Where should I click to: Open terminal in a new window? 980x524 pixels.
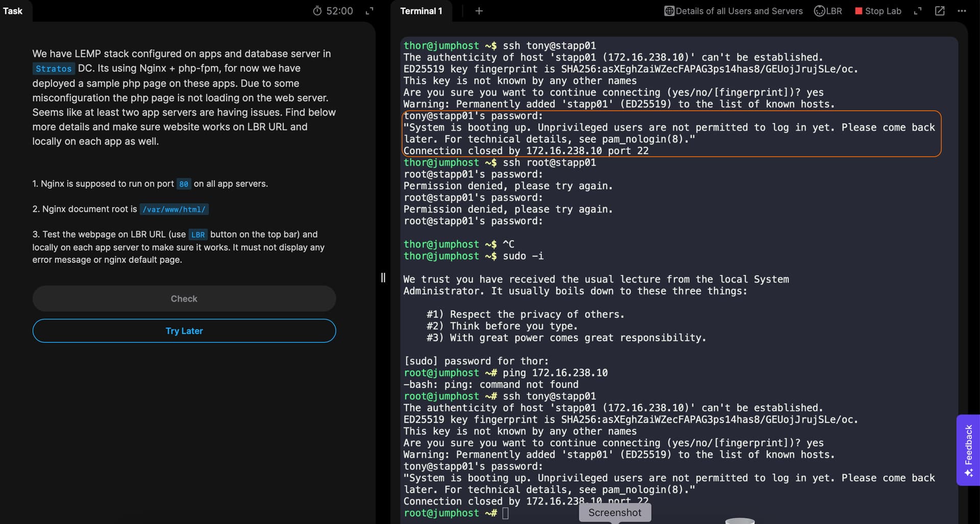(x=940, y=11)
